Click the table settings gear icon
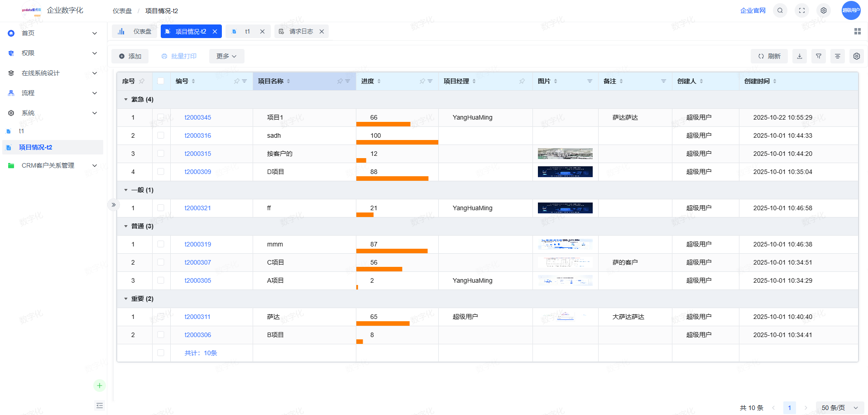Image resolution: width=868 pixels, height=415 pixels. click(857, 56)
